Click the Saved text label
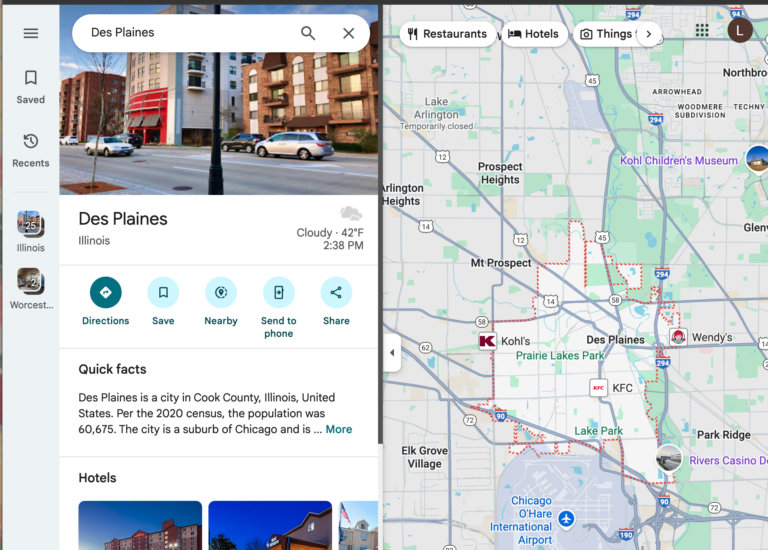This screenshot has width=768, height=550. (30, 99)
